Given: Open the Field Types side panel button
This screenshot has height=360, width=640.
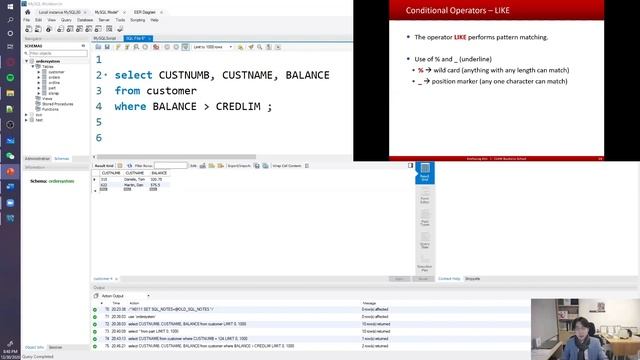Looking at the screenshot, I should (425, 219).
